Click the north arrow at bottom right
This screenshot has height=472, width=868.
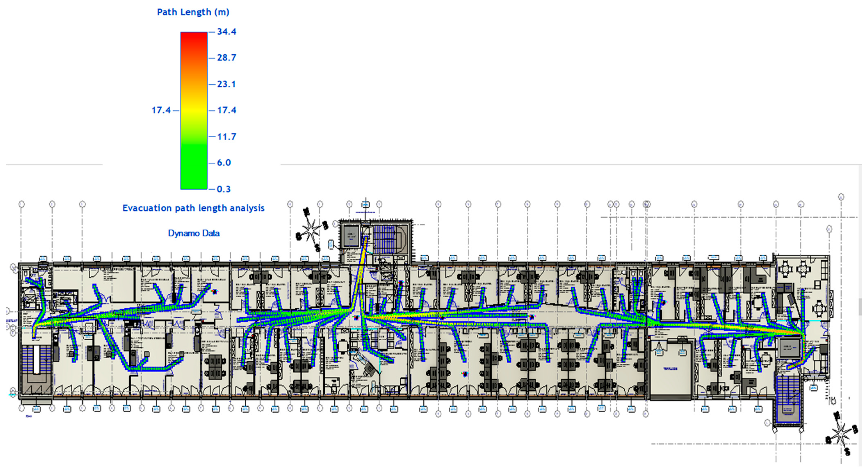pos(841,433)
